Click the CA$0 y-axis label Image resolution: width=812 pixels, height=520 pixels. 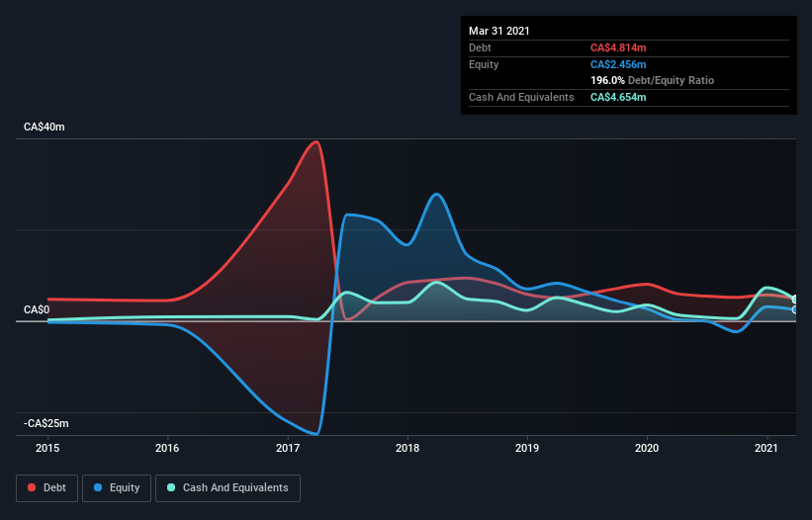point(37,310)
